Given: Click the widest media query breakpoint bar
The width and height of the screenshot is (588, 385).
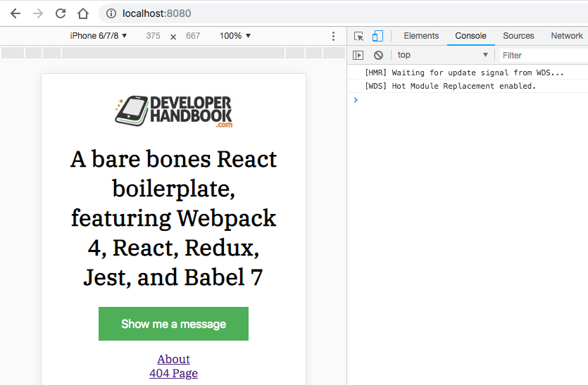Looking at the screenshot, I should click(173, 53).
